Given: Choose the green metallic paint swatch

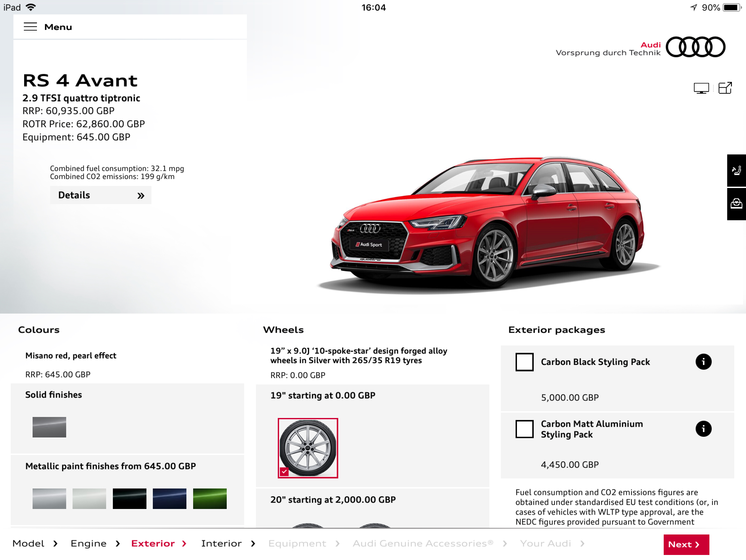Looking at the screenshot, I should (210, 499).
